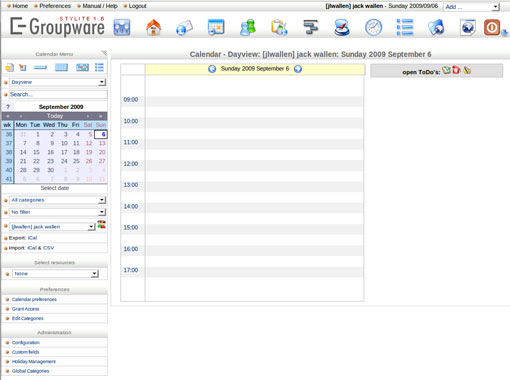Go to next year in mini calendar

(100, 116)
